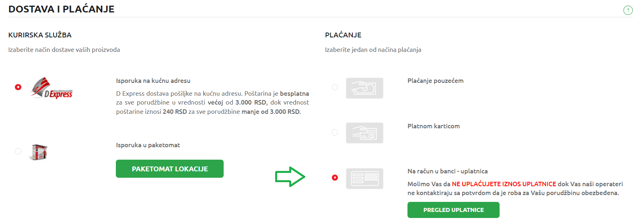Click 'Platnom karticom' text label
644x224 pixels.
point(434,126)
